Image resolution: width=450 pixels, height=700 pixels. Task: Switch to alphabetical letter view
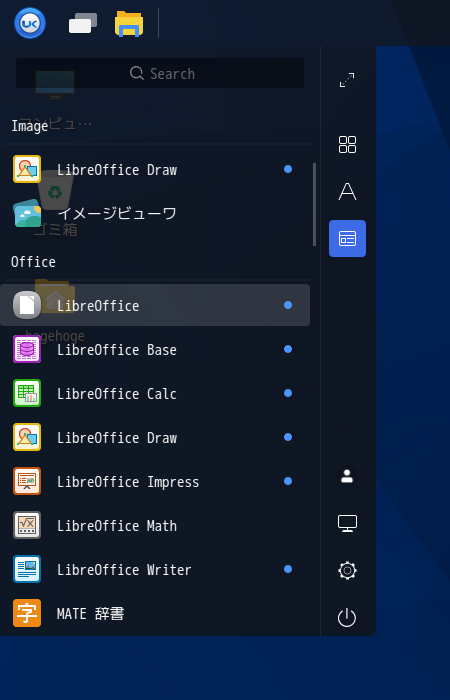pyautogui.click(x=347, y=192)
